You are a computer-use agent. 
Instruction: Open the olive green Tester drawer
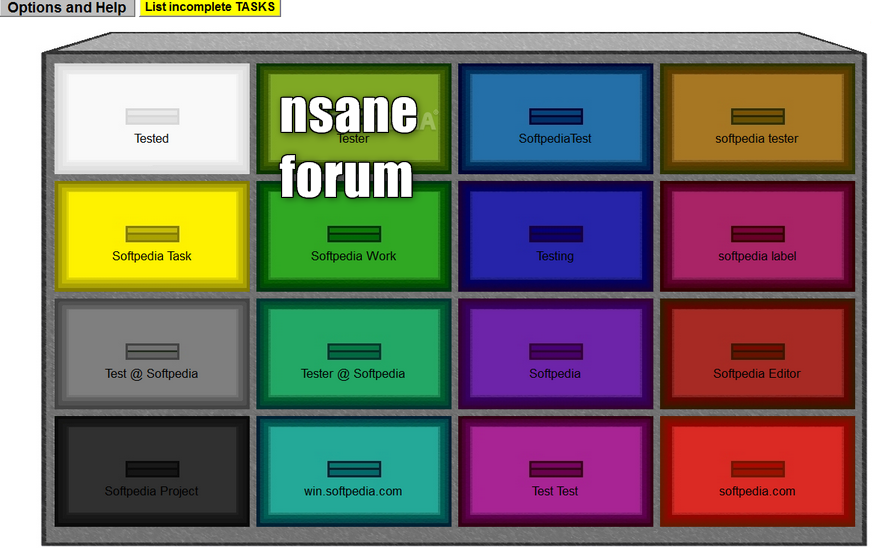click(354, 119)
